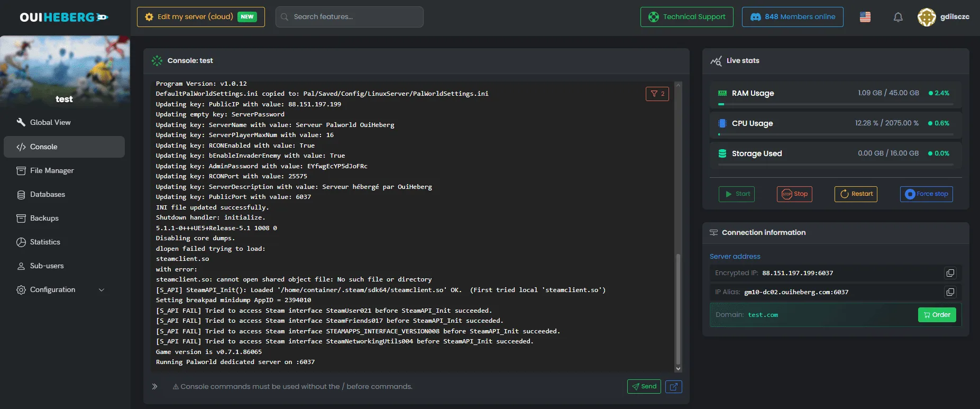Open File Manager from sidebar
This screenshot has height=409, width=980.
[x=52, y=170]
